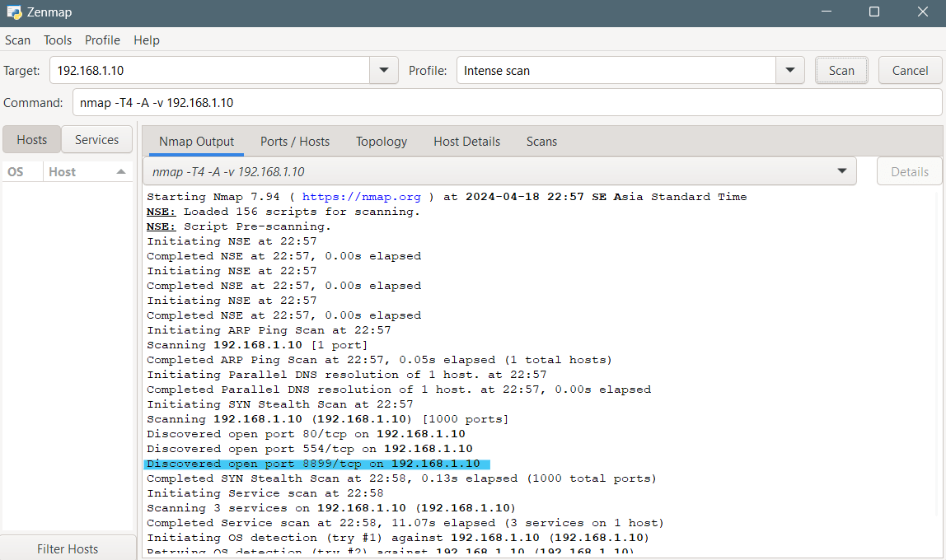Click 'Initiating OS detection (try #1)' line
The height and width of the screenshot is (560, 946).
click(x=397, y=538)
